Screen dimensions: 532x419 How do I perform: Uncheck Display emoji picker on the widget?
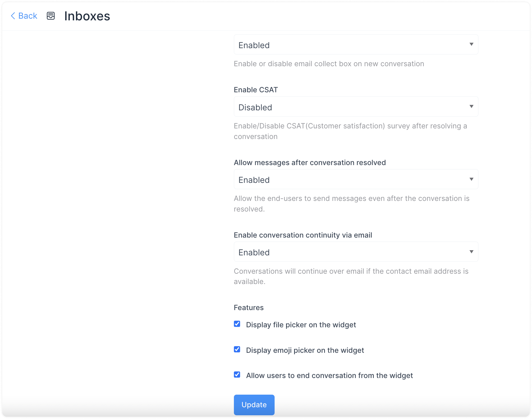pyautogui.click(x=237, y=349)
